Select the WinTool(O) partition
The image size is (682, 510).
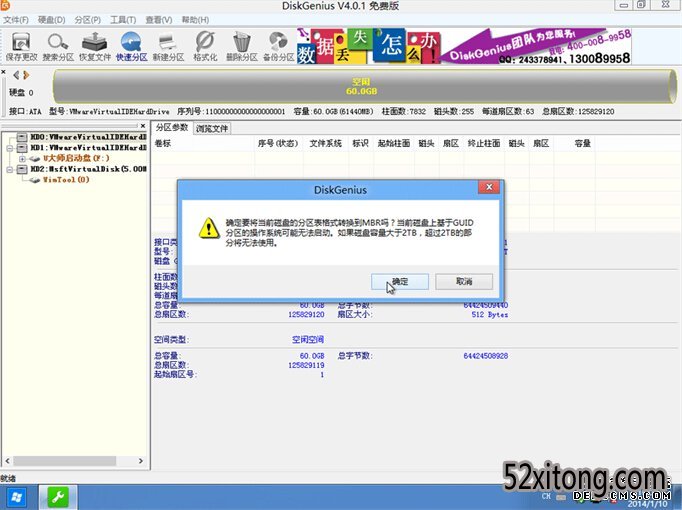point(66,180)
